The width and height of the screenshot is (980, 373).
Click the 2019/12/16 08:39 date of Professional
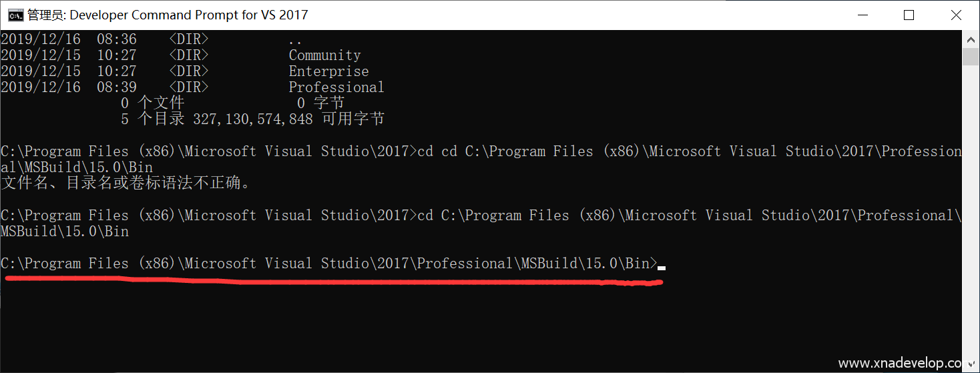69,87
